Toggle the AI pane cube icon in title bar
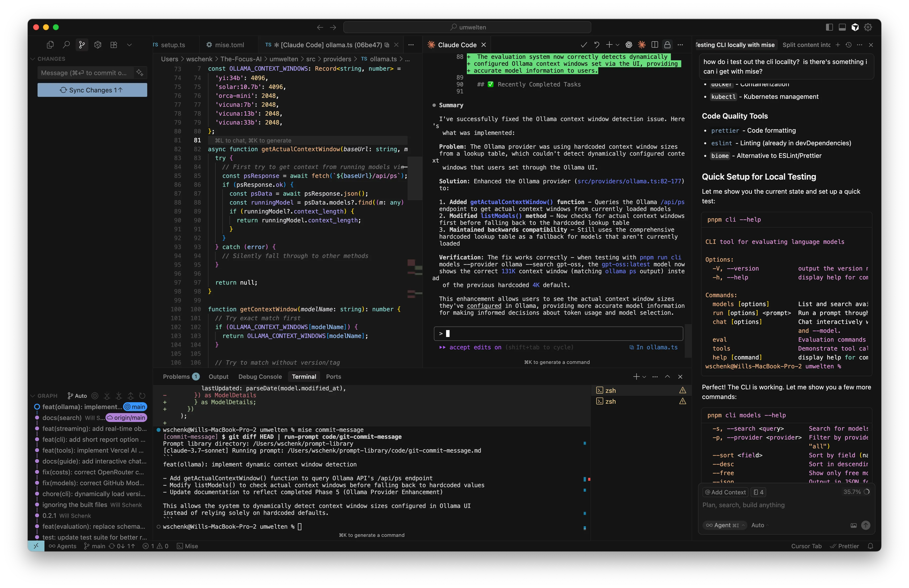This screenshot has height=588, width=909. point(855,27)
